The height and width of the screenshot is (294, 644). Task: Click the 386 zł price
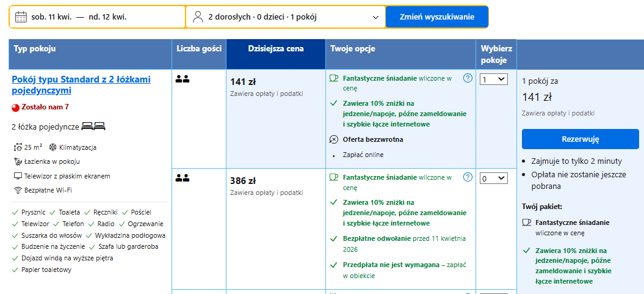pos(243,181)
